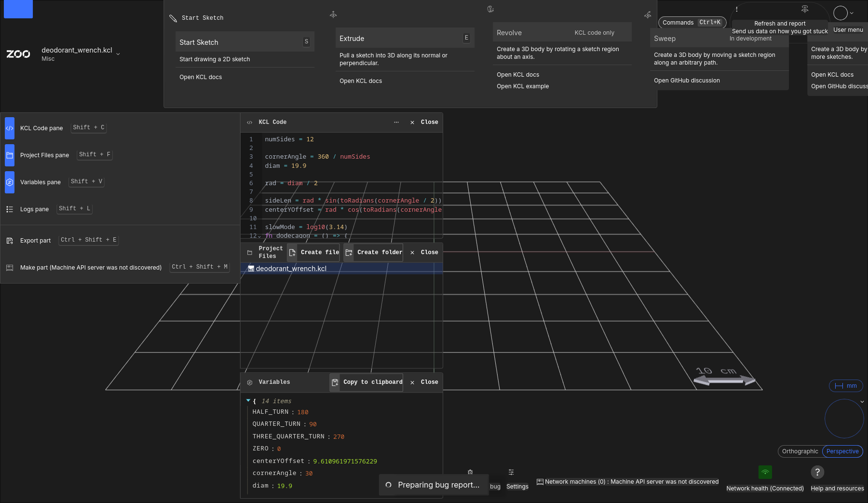Open KCL example under Revolve
Image resolution: width=868 pixels, height=503 pixels.
pyautogui.click(x=523, y=86)
